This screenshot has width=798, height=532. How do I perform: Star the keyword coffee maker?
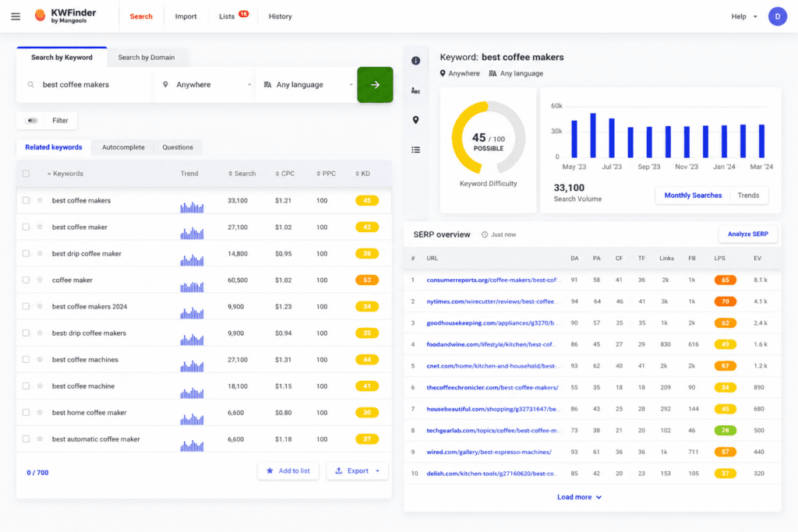click(40, 280)
